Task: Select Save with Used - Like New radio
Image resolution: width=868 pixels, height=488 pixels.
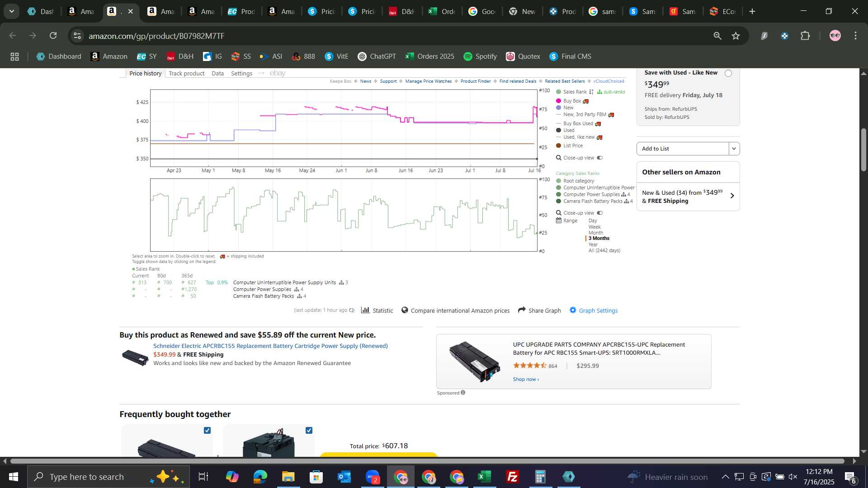Action: pyautogui.click(x=728, y=73)
